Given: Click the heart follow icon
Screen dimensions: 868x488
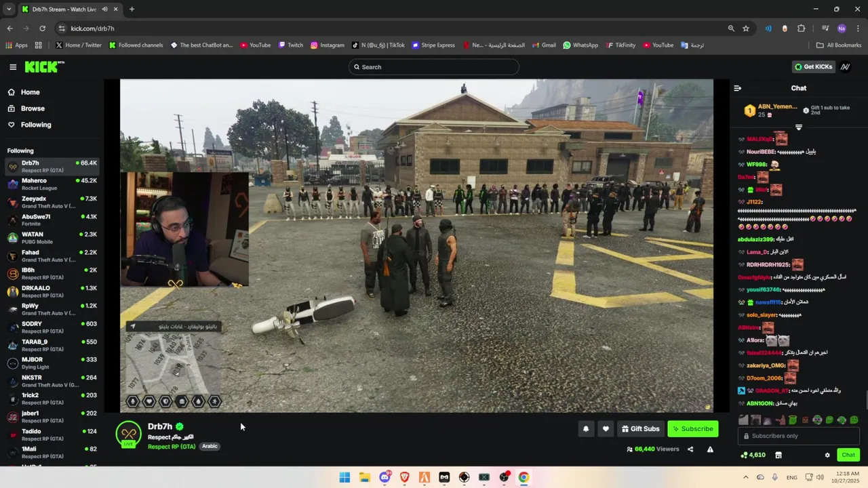Looking at the screenshot, I should click(606, 429).
